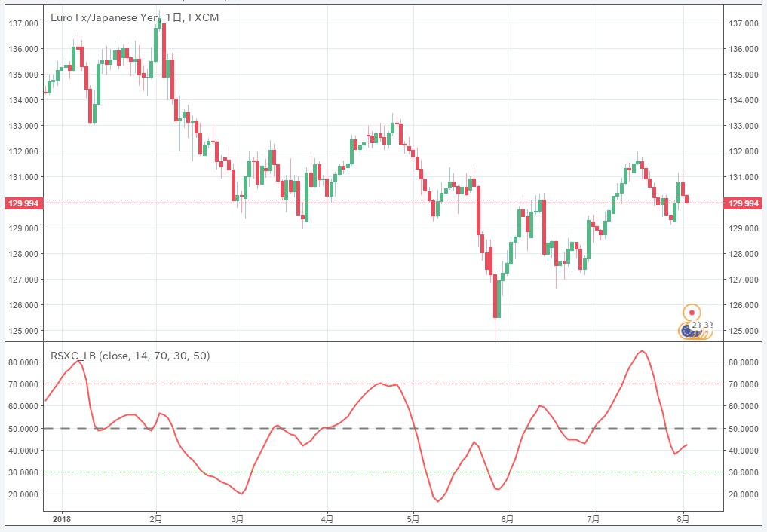Select 127.000 on the right price axis
Viewport: 767px width, 532px height.
click(x=744, y=280)
